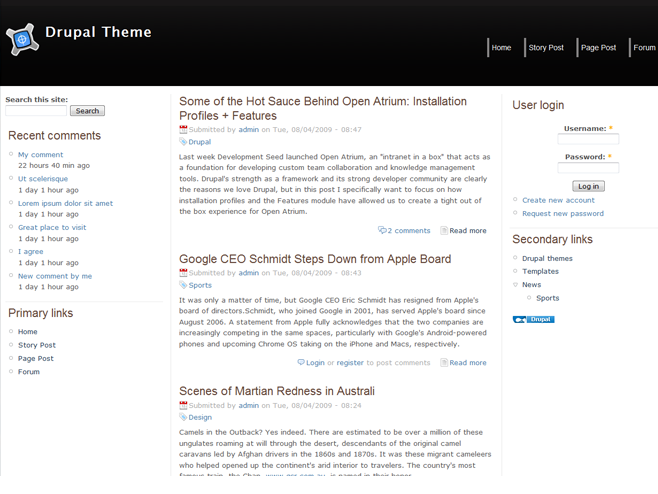
Task: Click the page icon beside Google post Read more
Action: tap(444, 362)
